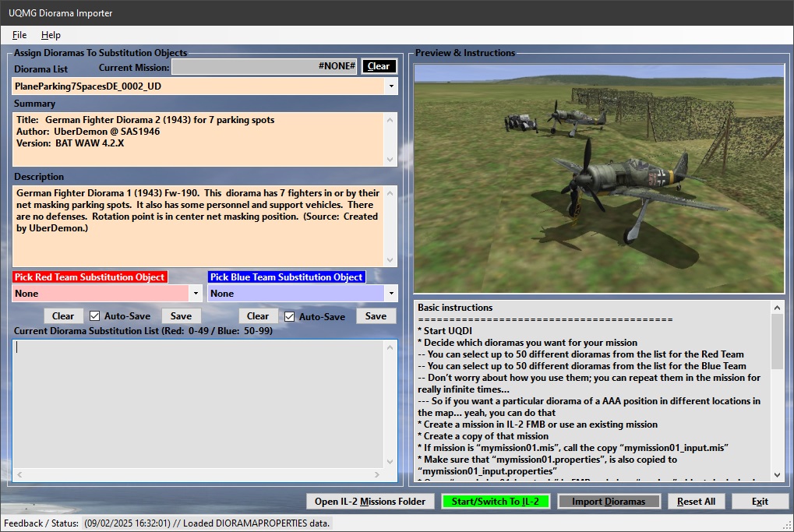
Task: Open Red Team substitution object dropdown arrow
Action: pyautogui.click(x=196, y=293)
